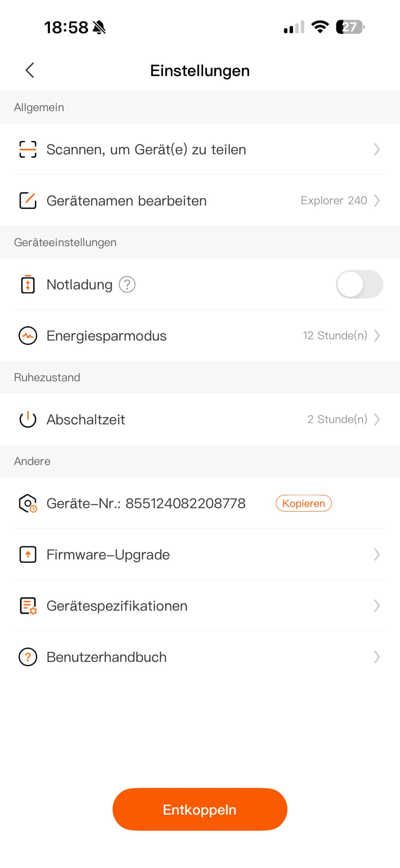Tap the back arrow icon
400x868 pixels.
30,70
